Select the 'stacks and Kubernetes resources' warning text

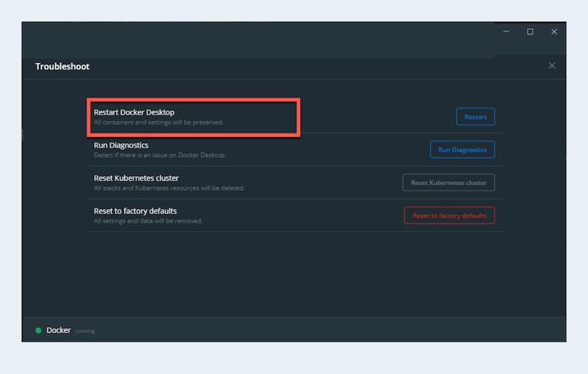(x=169, y=188)
